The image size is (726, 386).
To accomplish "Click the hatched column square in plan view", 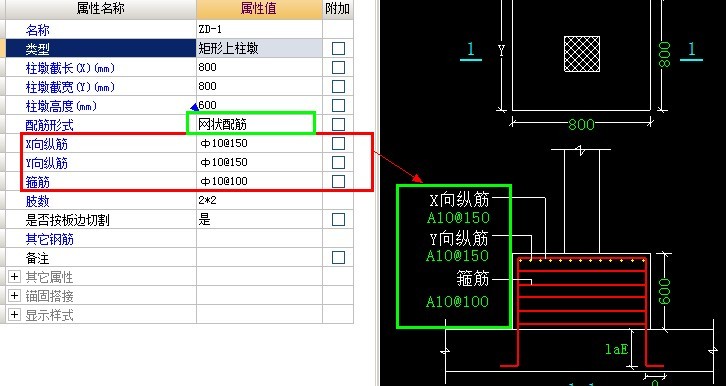I will point(582,54).
